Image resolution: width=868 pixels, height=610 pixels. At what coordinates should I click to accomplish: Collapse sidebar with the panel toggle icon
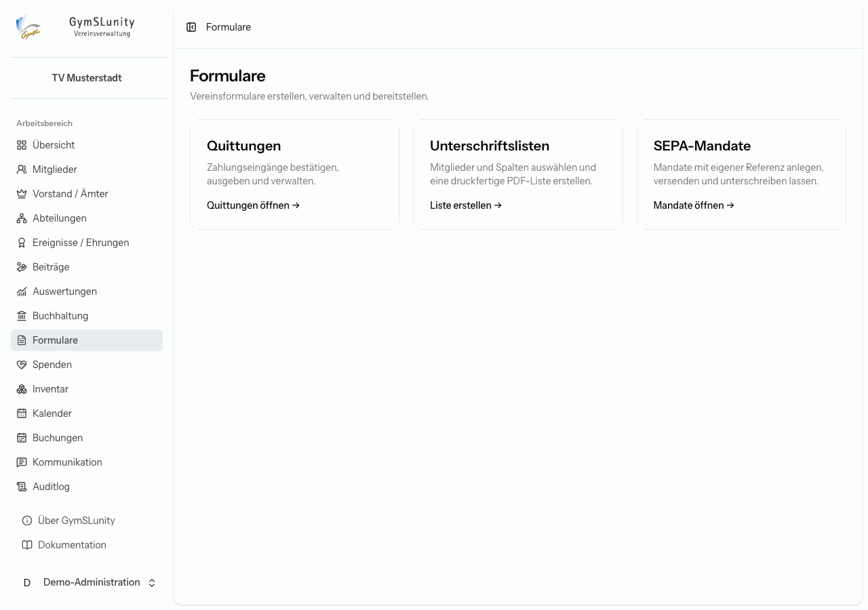191,27
